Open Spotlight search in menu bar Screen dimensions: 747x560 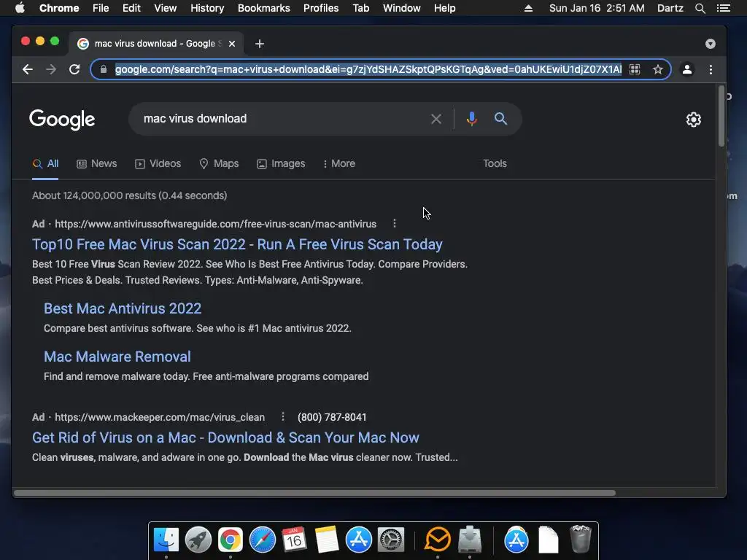point(700,8)
